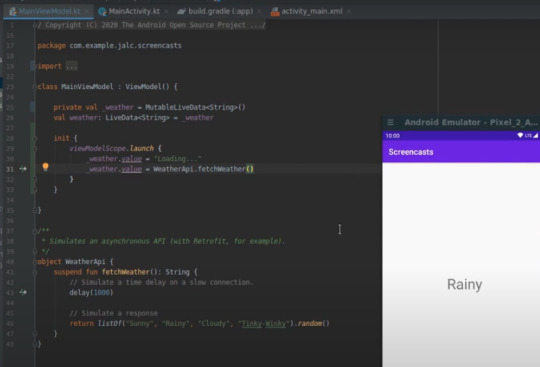Click line number 43 in the gutter
The image size is (540, 367).
tap(10, 293)
